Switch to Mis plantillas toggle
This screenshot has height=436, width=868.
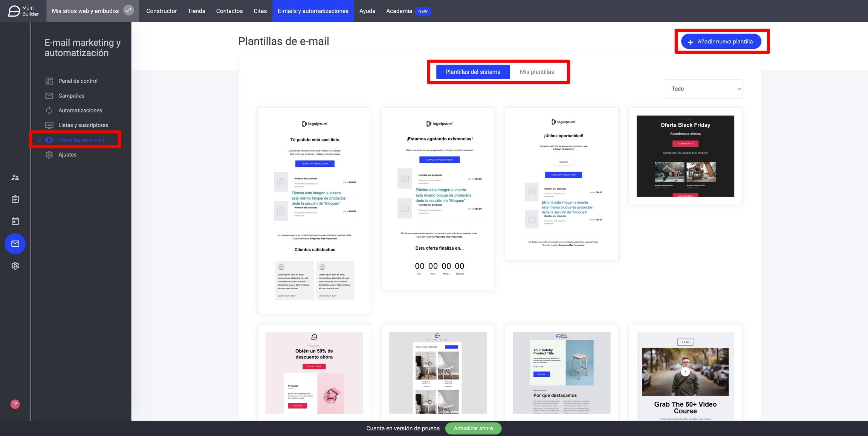537,72
